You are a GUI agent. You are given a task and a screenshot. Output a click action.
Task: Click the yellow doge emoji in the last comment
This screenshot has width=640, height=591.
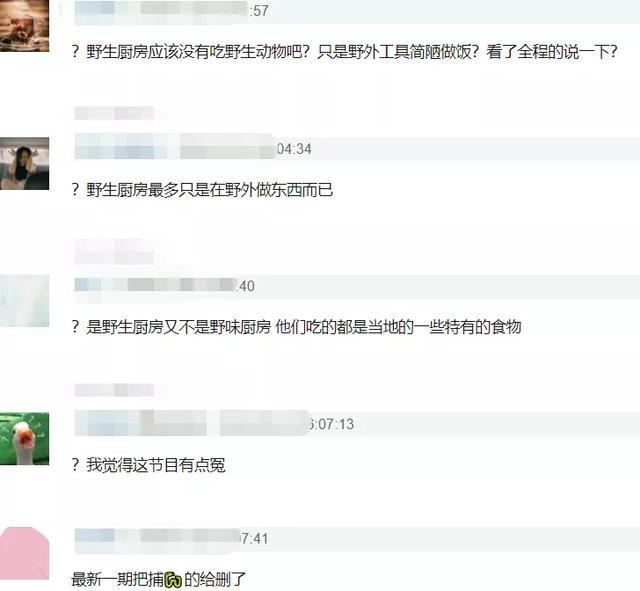[173, 580]
